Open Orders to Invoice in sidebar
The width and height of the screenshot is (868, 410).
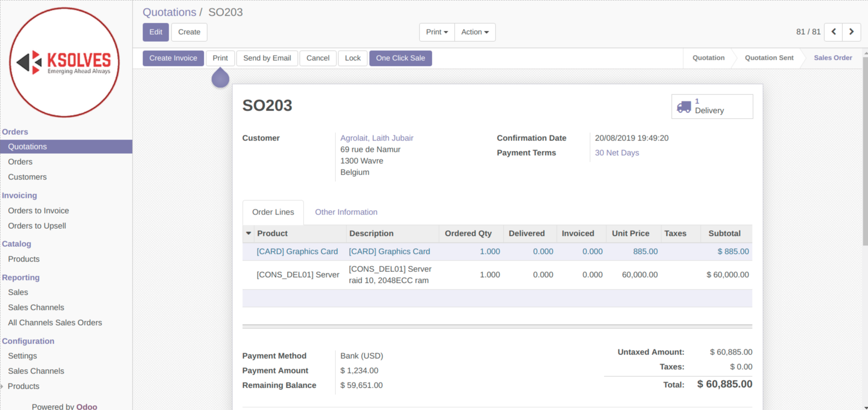38,211
